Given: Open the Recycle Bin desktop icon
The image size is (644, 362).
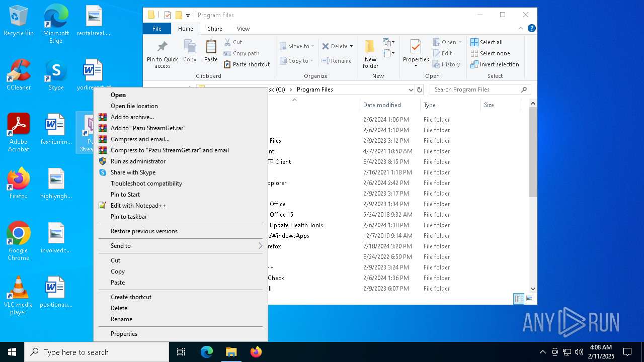Looking at the screenshot, I should tap(19, 21).
